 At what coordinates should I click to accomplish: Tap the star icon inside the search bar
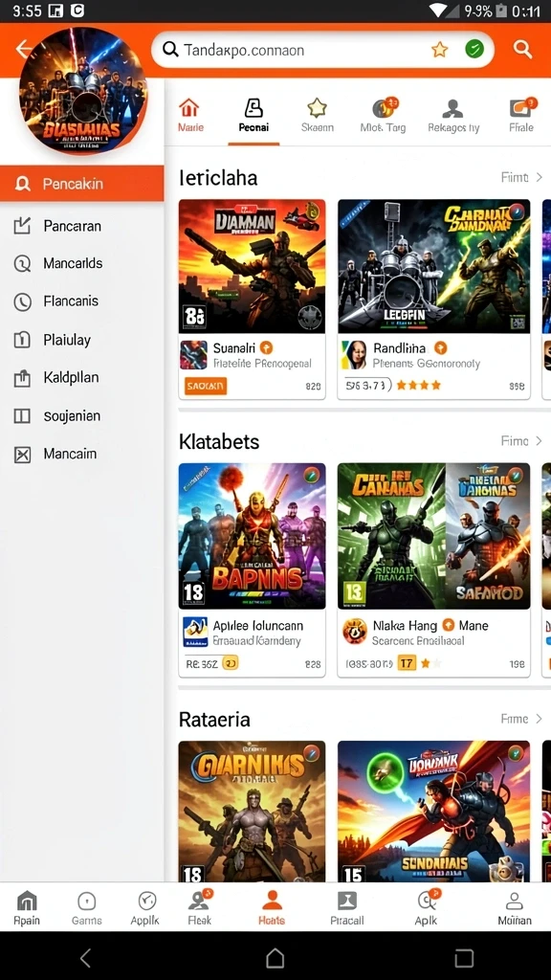tap(440, 50)
